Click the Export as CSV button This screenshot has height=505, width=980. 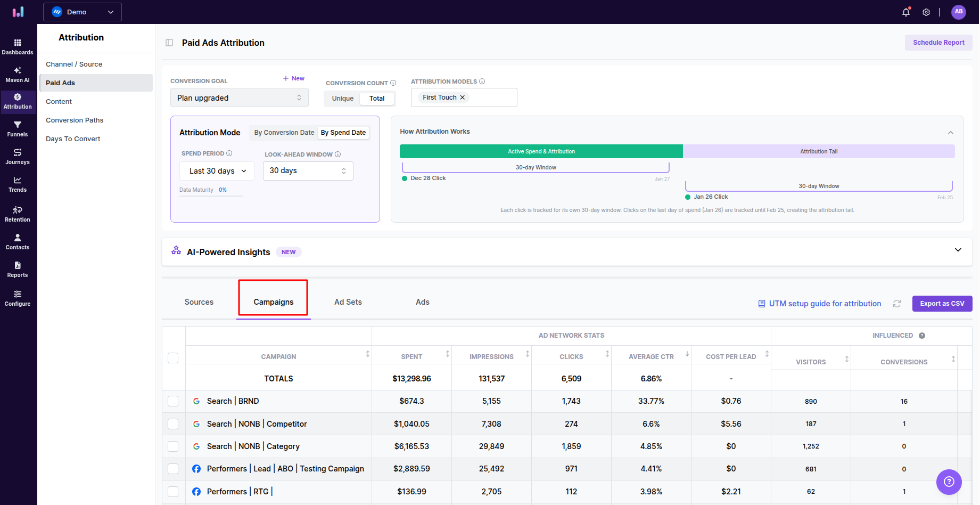tap(942, 304)
